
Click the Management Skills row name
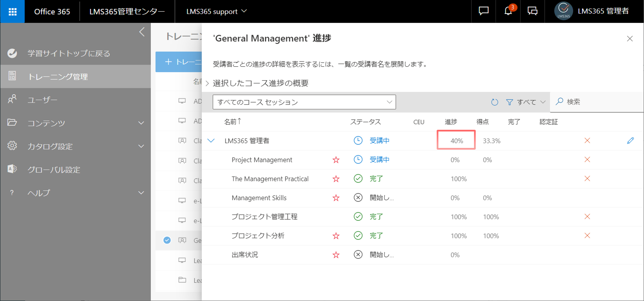[x=259, y=198]
